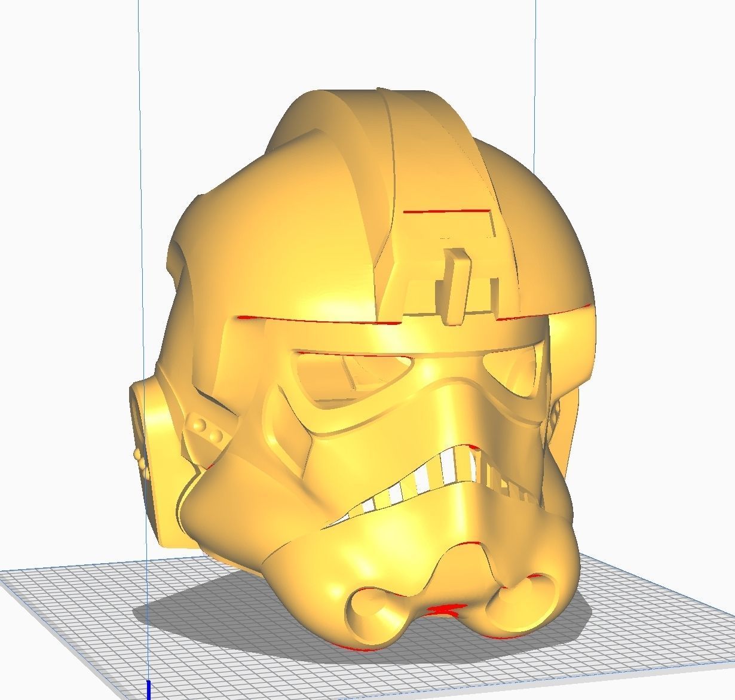This screenshot has width=735, height=700.
Task: Select the yellow helmet model in viewport
Action: coord(362,370)
